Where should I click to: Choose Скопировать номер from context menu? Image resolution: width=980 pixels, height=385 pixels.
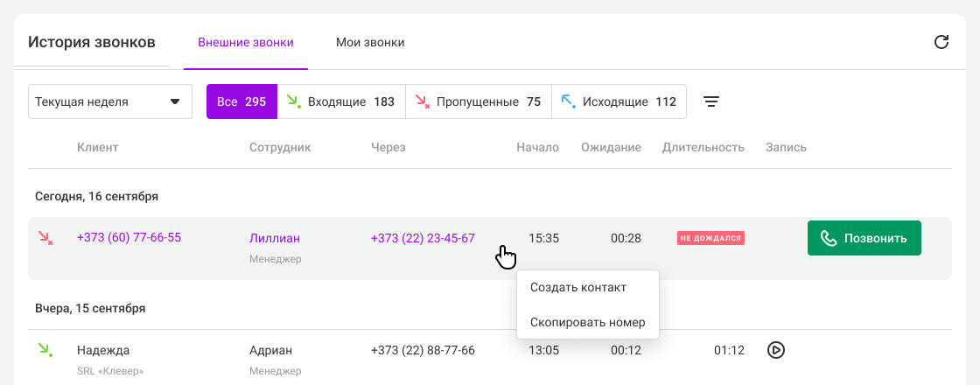point(587,322)
